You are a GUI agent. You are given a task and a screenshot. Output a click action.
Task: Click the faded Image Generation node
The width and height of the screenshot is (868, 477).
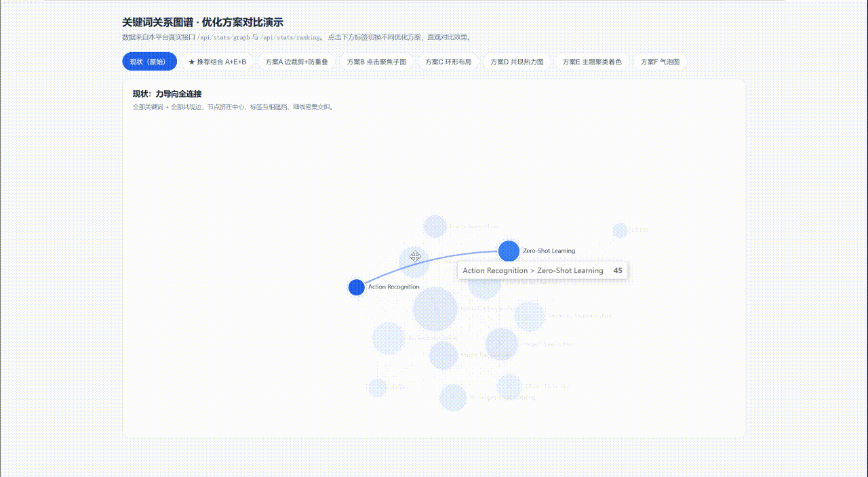[x=435, y=227]
